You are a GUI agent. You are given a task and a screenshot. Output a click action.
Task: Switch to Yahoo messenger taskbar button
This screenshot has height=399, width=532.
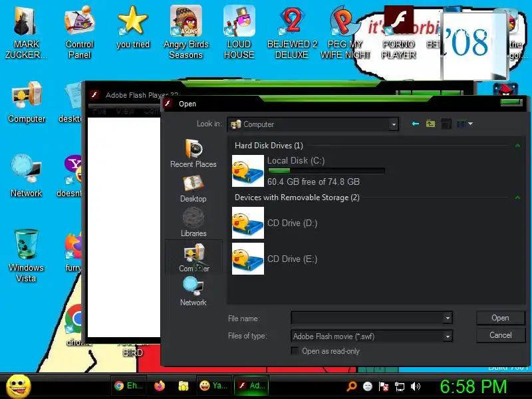click(214, 386)
